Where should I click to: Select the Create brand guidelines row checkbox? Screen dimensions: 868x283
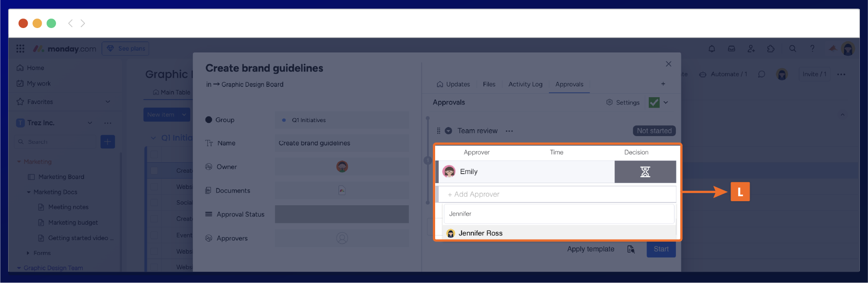[155, 170]
